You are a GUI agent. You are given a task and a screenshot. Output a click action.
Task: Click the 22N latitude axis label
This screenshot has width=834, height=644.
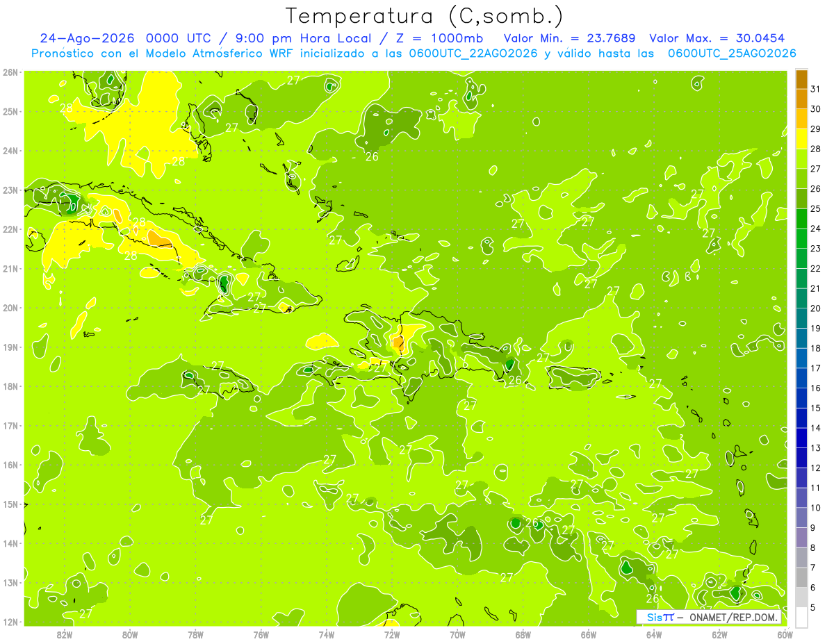[10, 229]
